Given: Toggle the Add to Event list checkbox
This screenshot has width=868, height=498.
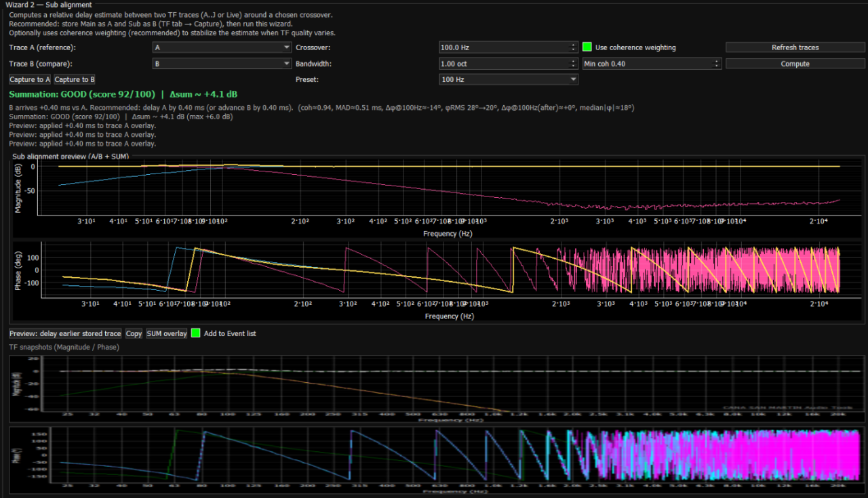Looking at the screenshot, I should (x=196, y=333).
